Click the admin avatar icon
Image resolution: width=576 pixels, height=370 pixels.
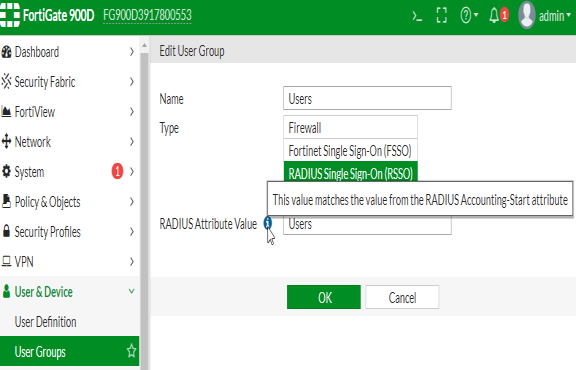pos(526,15)
